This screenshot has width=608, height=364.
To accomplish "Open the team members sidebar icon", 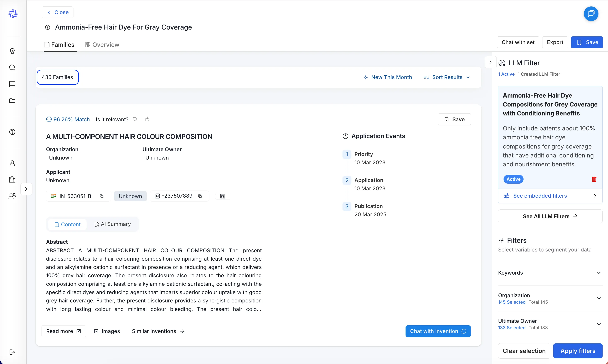I will click(x=12, y=196).
